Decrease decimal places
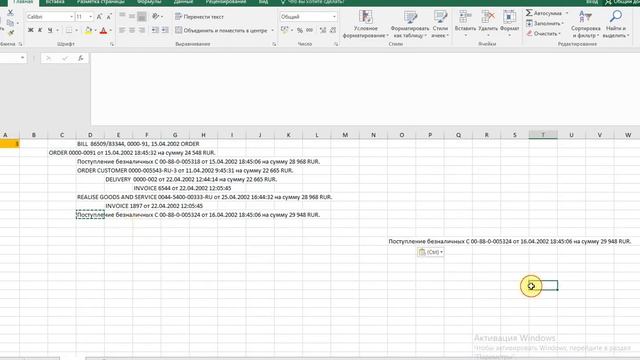This screenshot has width=640, height=360. [x=333, y=30]
